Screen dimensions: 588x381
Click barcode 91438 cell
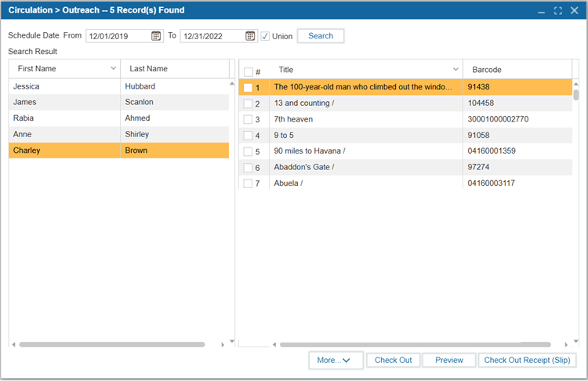pos(517,87)
